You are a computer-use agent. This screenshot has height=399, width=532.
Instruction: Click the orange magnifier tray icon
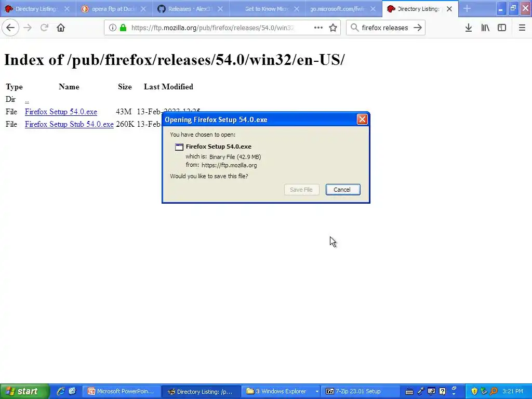click(494, 391)
